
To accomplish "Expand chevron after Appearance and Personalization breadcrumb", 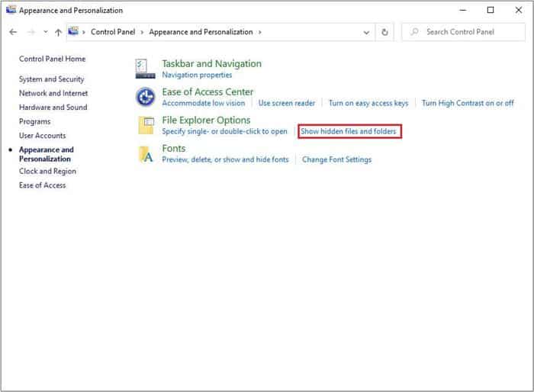I will tap(260, 32).
